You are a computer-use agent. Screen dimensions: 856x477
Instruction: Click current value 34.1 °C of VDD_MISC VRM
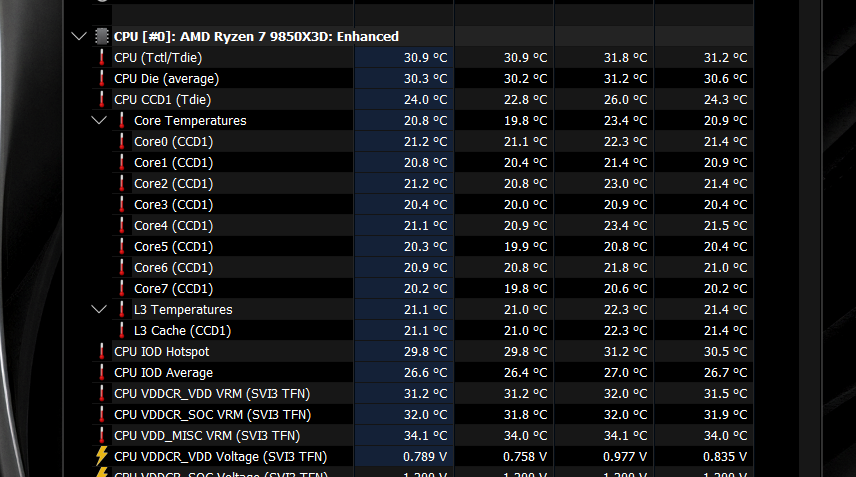425,436
